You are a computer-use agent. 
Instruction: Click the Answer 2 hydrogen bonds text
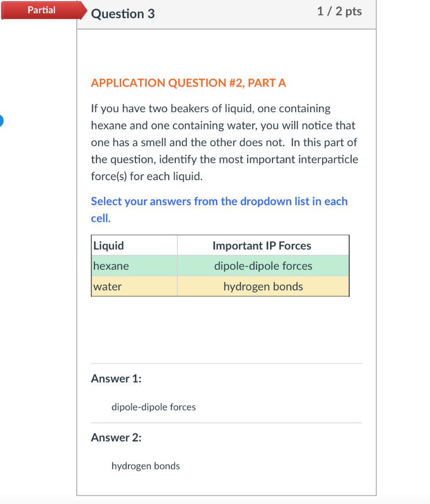(145, 466)
